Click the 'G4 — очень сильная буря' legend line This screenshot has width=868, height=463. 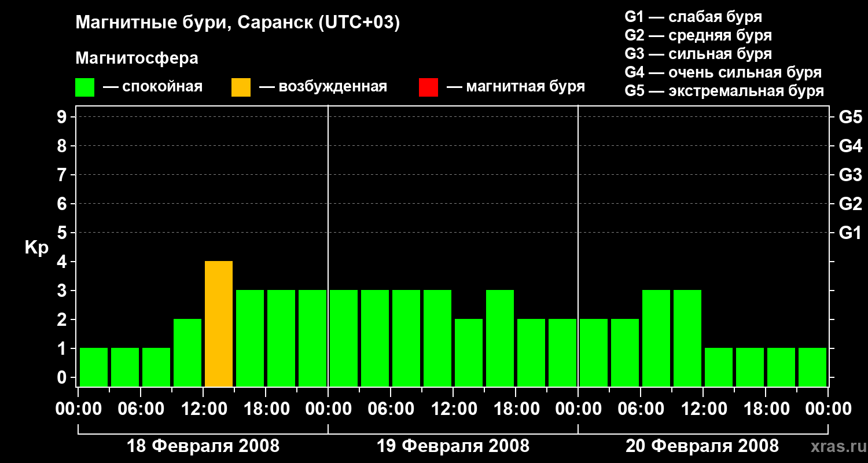point(723,72)
